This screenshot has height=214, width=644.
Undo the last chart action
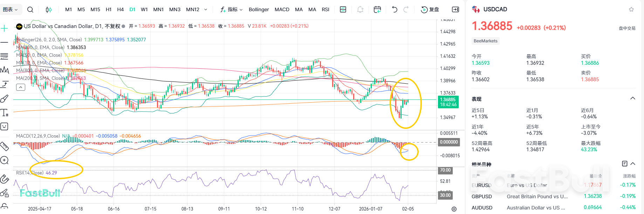coord(395,9)
